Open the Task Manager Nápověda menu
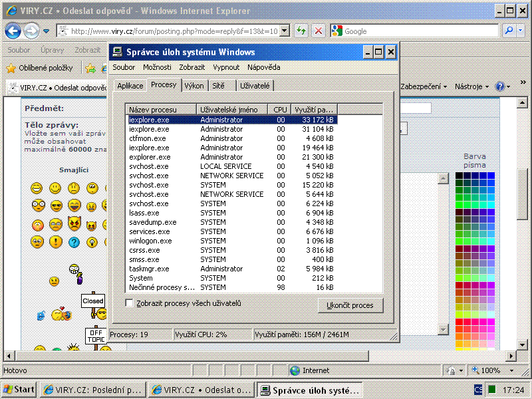The height and width of the screenshot is (399, 532). pos(263,67)
